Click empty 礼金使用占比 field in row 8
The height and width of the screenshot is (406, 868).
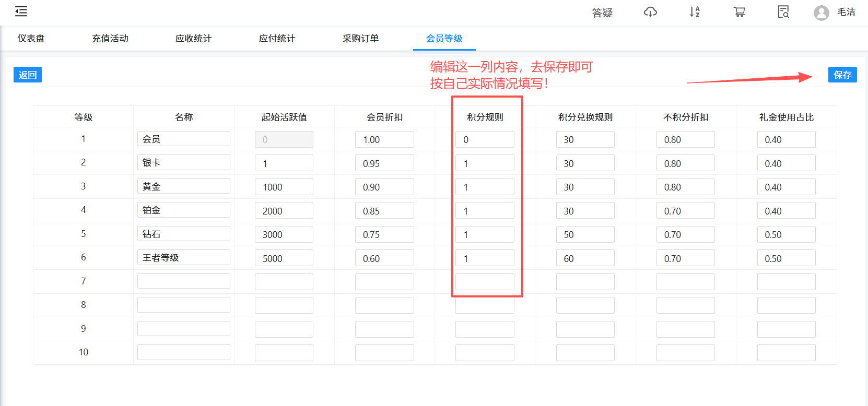787,305
